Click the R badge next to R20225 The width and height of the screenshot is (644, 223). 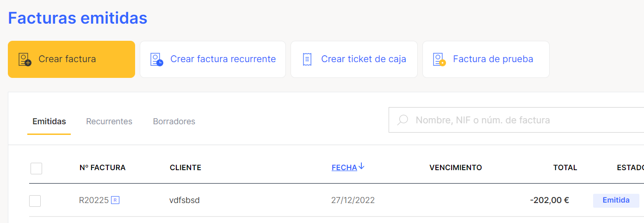tap(115, 200)
